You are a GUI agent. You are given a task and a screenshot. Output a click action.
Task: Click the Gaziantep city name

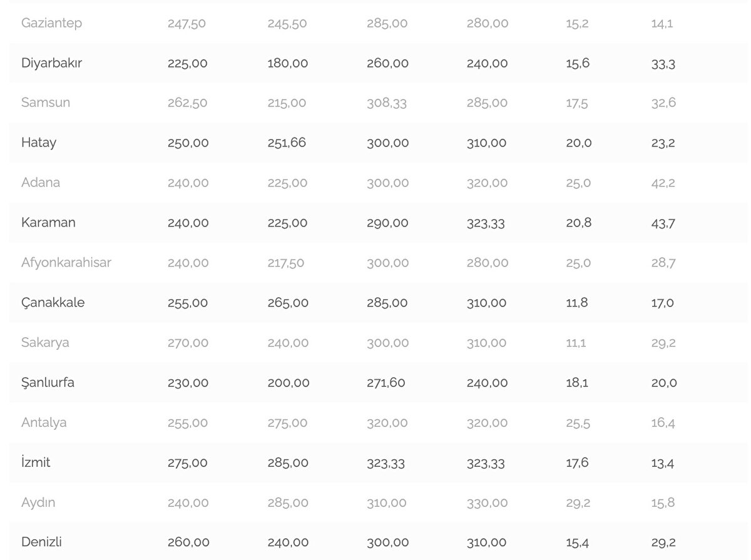(x=51, y=23)
